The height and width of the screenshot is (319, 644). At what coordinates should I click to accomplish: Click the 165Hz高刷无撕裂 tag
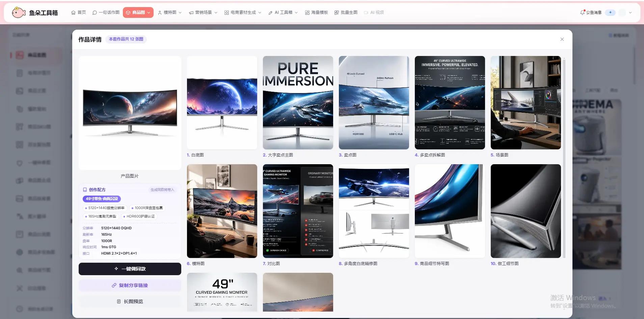101,216
